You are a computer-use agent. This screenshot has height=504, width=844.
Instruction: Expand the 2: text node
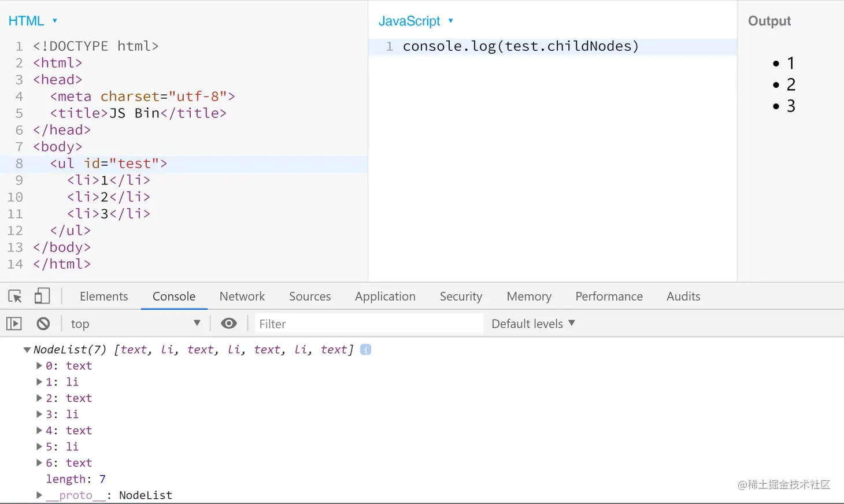pyautogui.click(x=39, y=398)
